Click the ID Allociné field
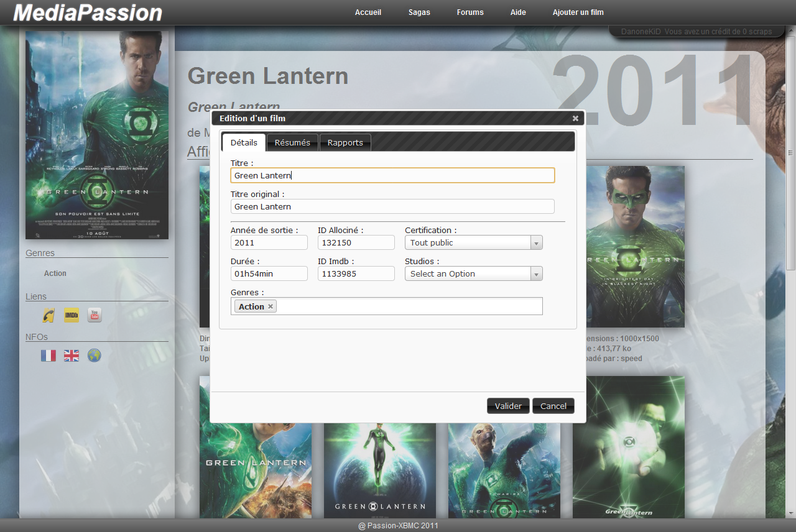This screenshot has height=532, width=796. click(x=356, y=242)
